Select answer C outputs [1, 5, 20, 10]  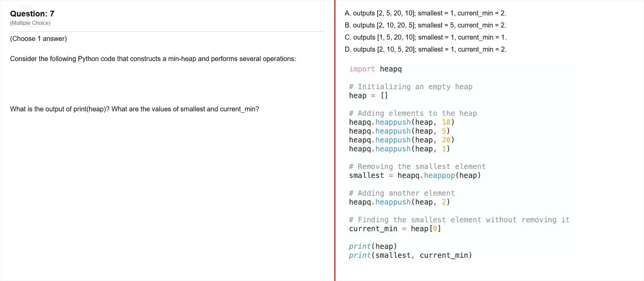426,37
